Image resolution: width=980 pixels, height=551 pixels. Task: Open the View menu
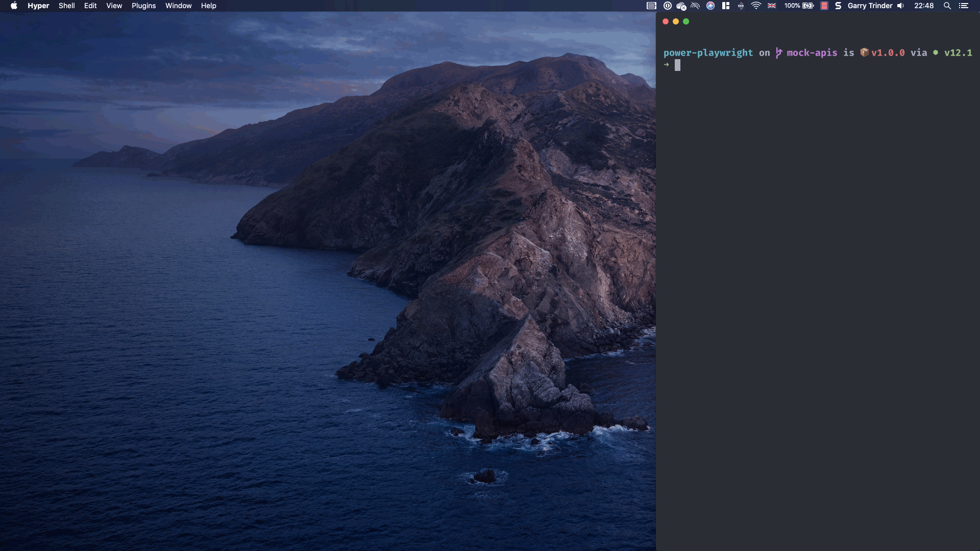114,6
